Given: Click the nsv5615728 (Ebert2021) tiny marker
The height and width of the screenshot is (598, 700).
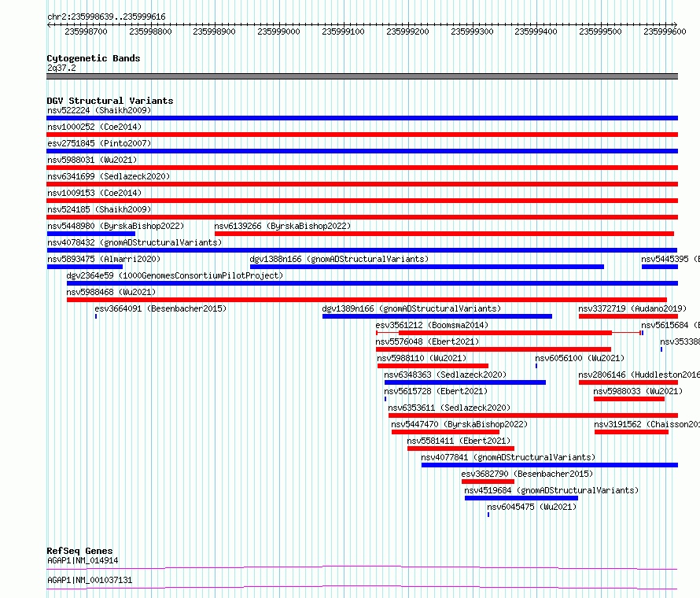Looking at the screenshot, I should coord(385,399).
